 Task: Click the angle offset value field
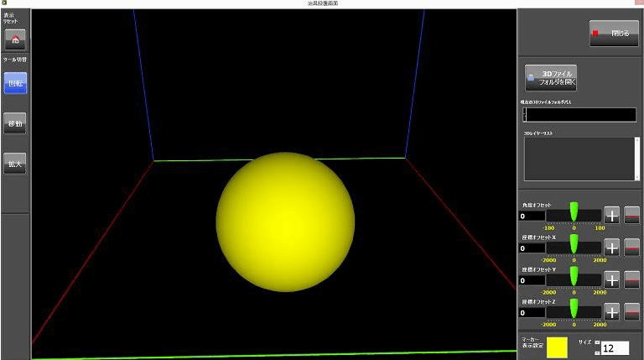[532, 216]
